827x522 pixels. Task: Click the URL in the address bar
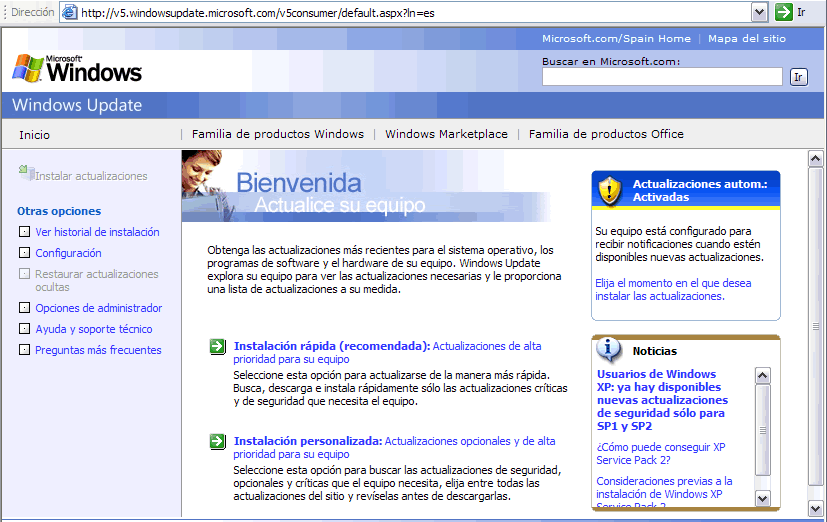[x=257, y=13]
